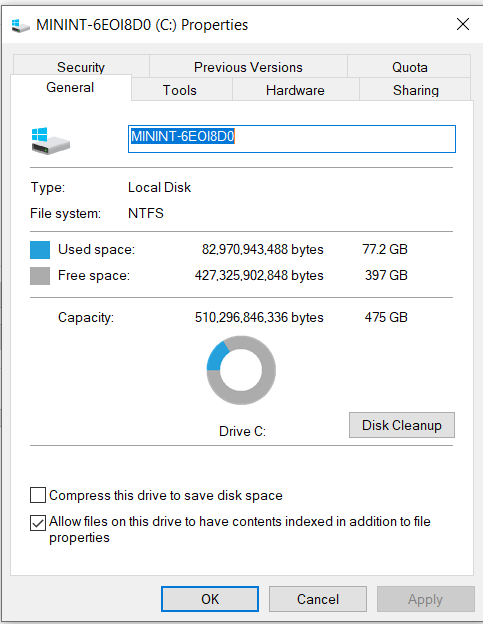The height and width of the screenshot is (624, 483).
Task: Launch Disk Cleanup
Action: coord(402,425)
